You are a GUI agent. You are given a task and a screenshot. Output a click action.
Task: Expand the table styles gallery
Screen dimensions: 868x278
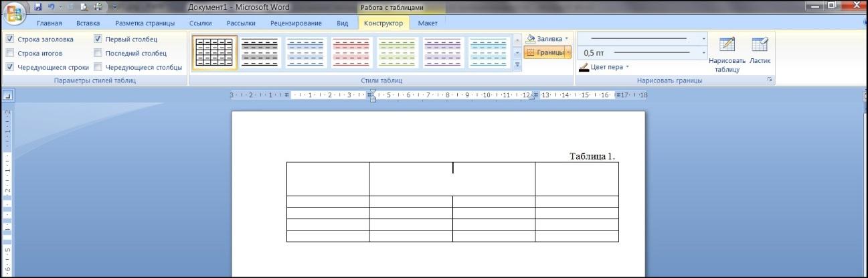(517, 65)
